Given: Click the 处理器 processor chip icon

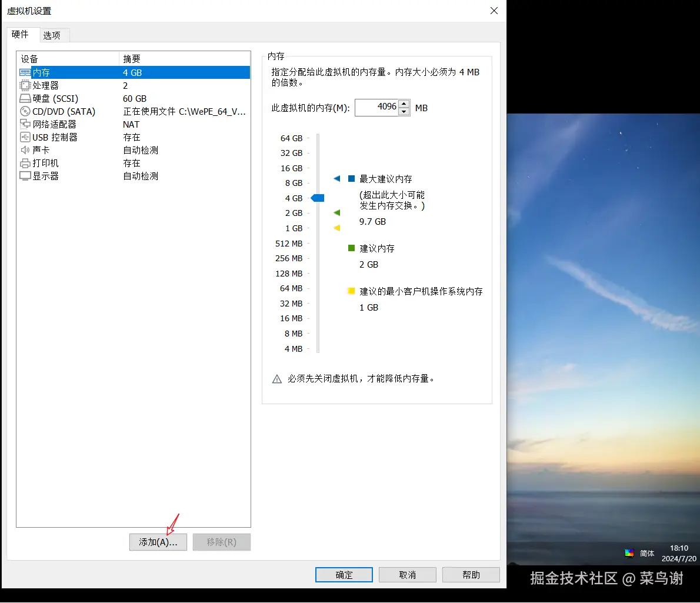Looking at the screenshot, I should pos(25,85).
